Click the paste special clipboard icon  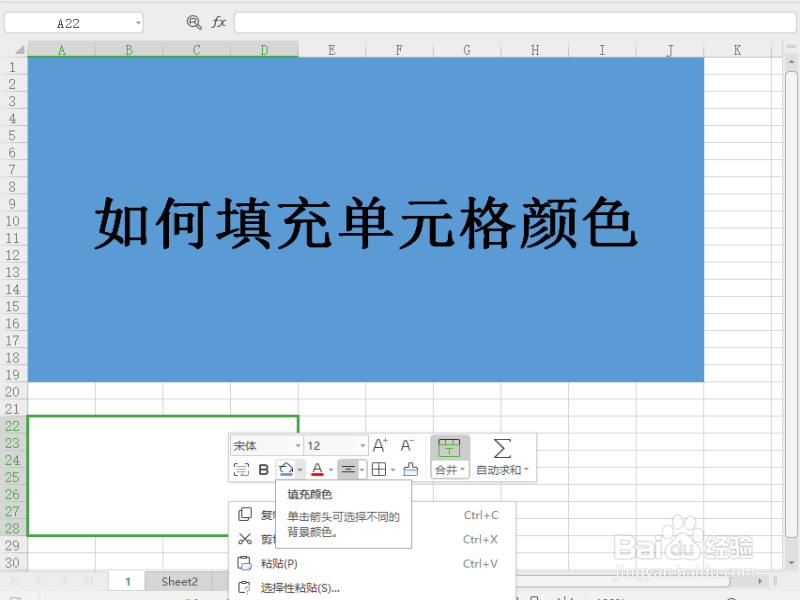pyautogui.click(x=245, y=588)
